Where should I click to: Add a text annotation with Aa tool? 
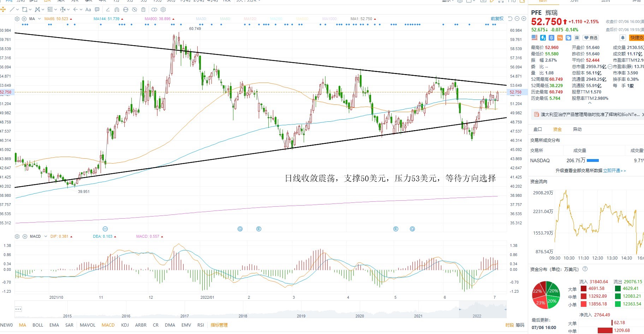click(88, 10)
